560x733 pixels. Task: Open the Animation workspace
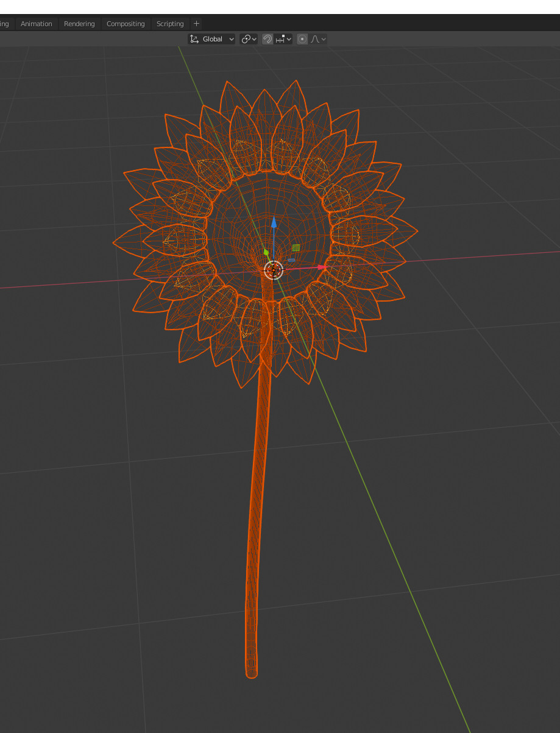pos(36,23)
